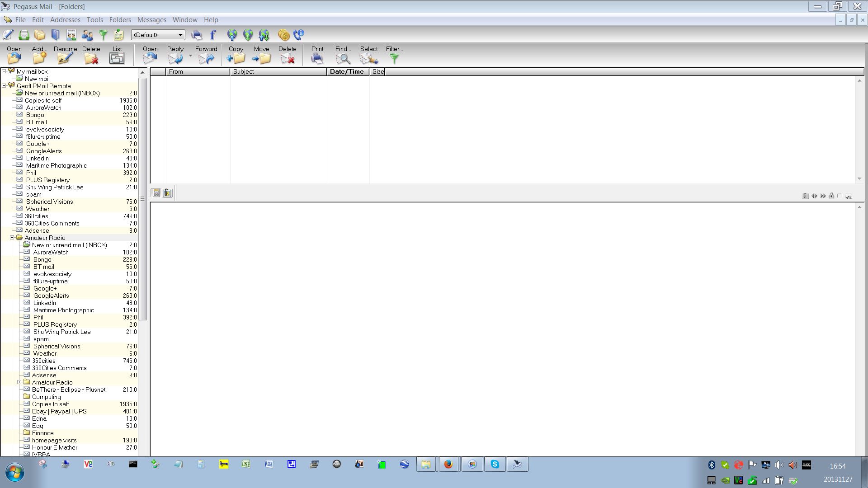Click the read new mail tray icon

[24, 35]
